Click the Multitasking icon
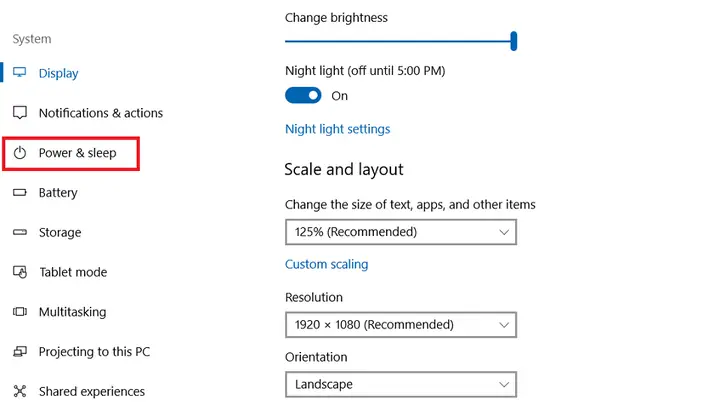The height and width of the screenshot is (405, 720). [x=19, y=312]
